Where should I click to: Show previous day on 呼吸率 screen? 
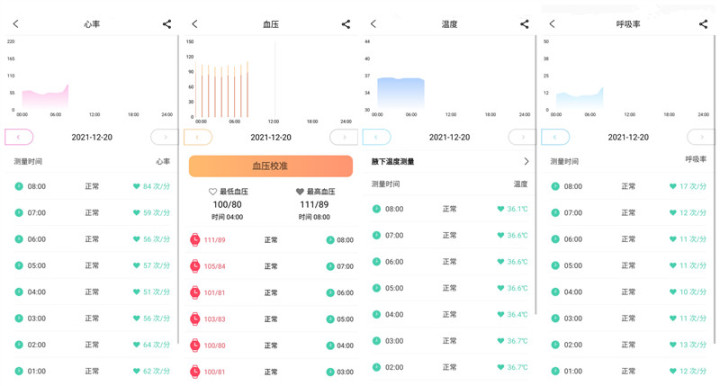click(556, 137)
